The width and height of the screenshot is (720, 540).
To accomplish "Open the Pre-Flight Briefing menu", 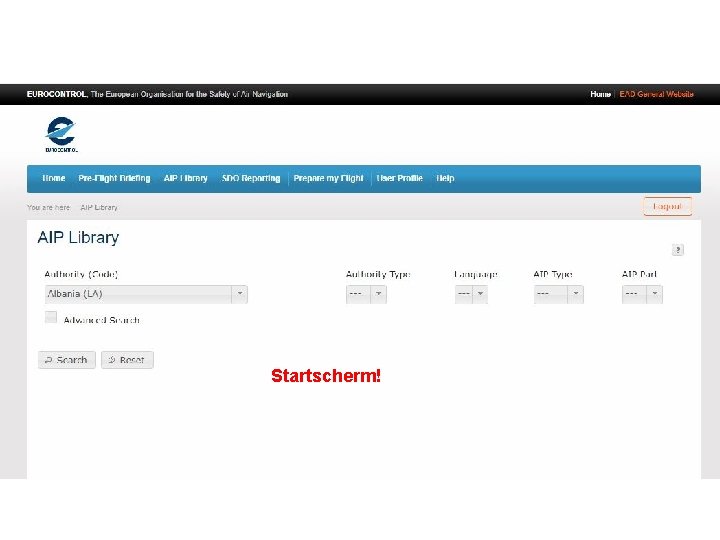I will [x=114, y=178].
